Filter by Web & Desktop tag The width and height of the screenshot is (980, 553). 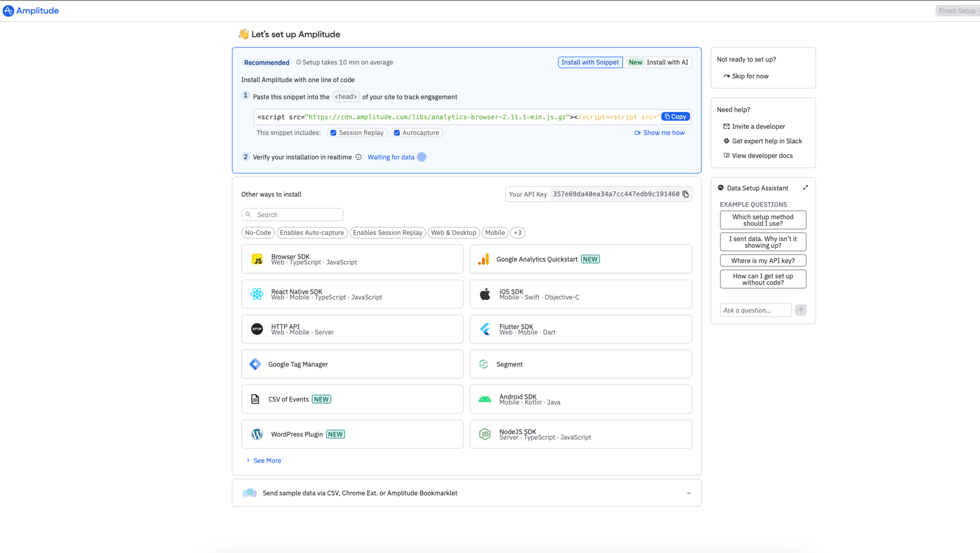[454, 233]
